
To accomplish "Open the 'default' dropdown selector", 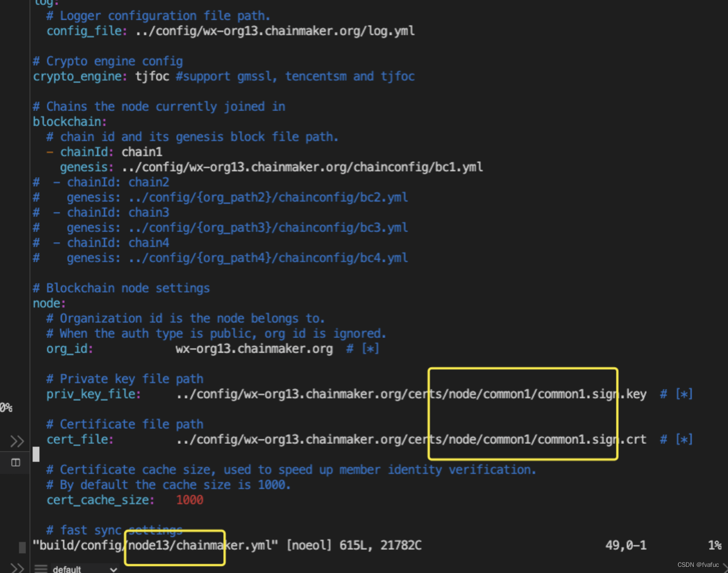I will pyautogui.click(x=85, y=569).
